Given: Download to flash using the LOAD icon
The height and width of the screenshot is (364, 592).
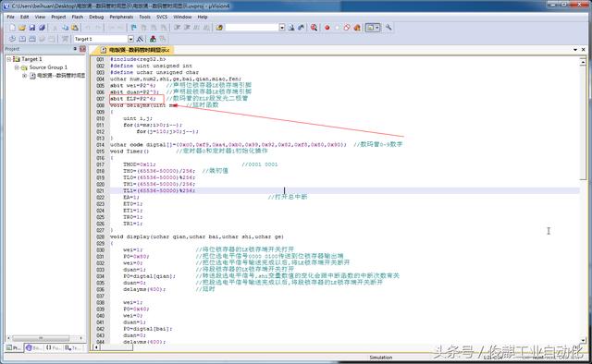Looking at the screenshot, I should 65,39.
